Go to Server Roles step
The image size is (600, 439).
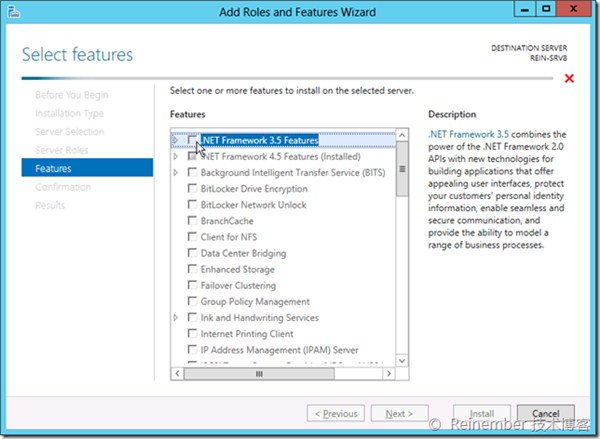tap(62, 150)
